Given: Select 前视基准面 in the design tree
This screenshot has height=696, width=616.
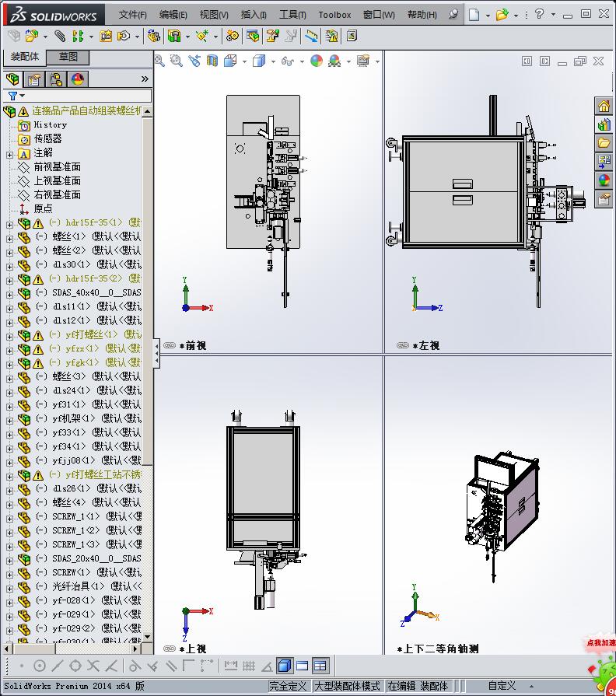Looking at the screenshot, I should coord(58,167).
